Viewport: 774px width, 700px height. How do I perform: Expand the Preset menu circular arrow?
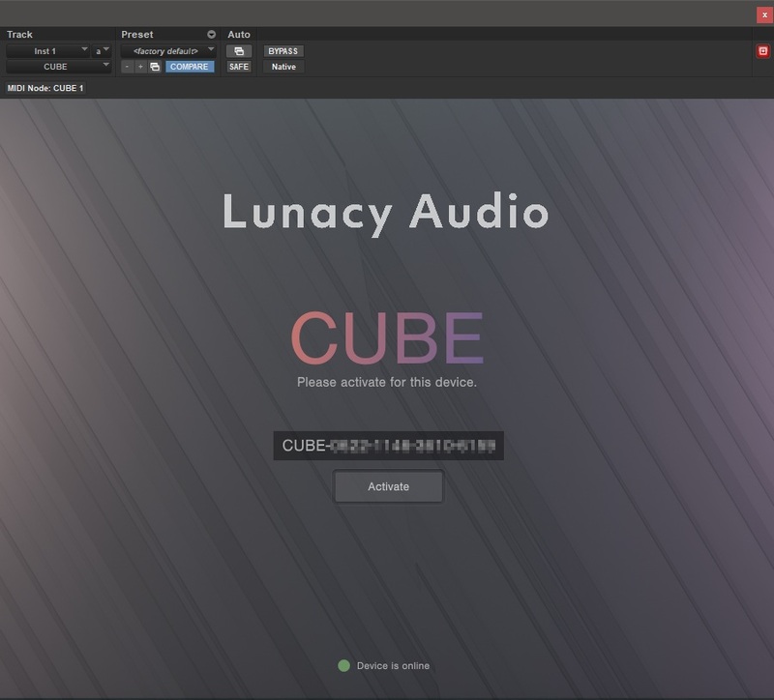211,34
